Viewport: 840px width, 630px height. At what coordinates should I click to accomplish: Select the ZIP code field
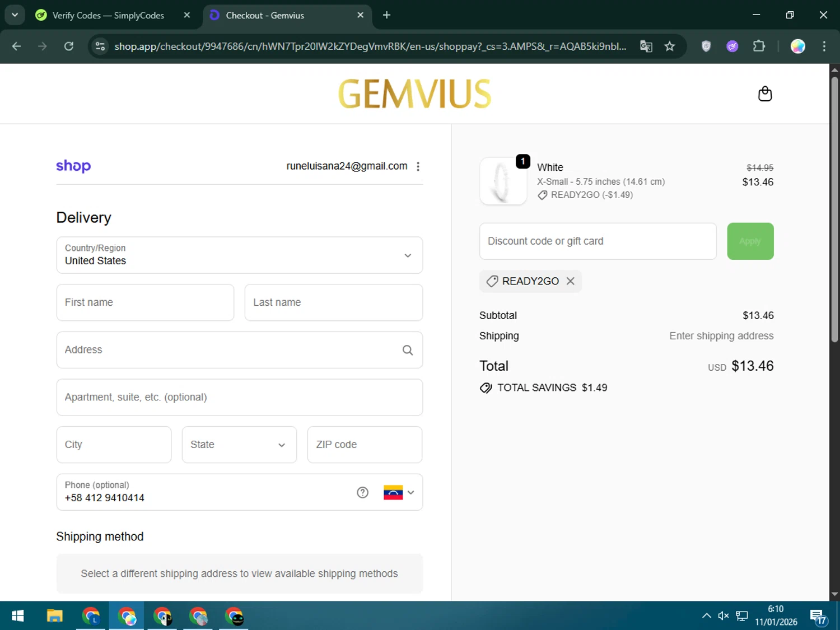point(365,445)
